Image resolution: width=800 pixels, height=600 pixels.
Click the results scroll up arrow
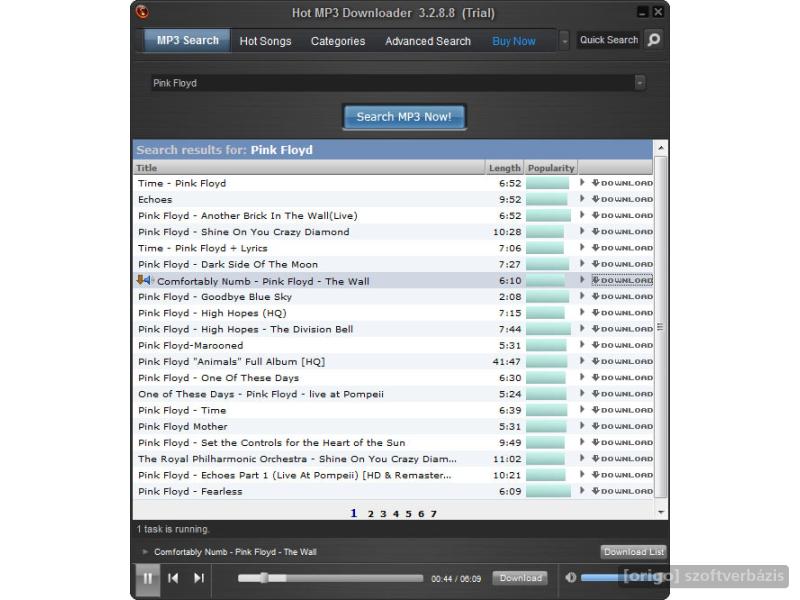[x=661, y=148]
